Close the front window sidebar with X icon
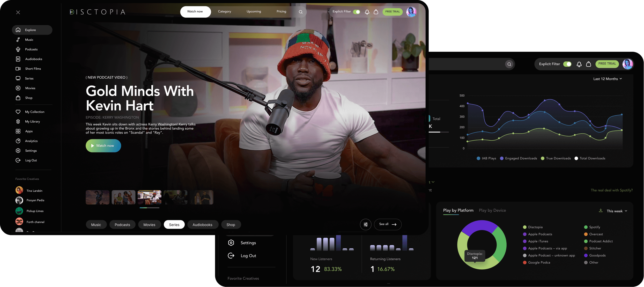Screen dimensions: 644x287 (x=18, y=12)
